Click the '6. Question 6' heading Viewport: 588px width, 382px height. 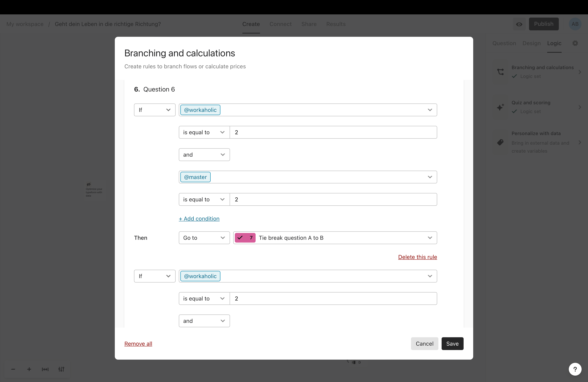pyautogui.click(x=154, y=89)
